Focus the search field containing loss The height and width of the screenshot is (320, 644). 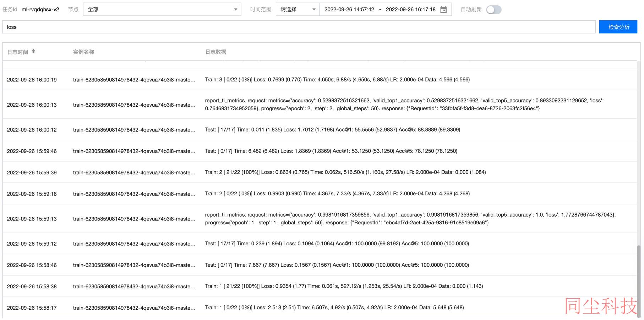(299, 27)
